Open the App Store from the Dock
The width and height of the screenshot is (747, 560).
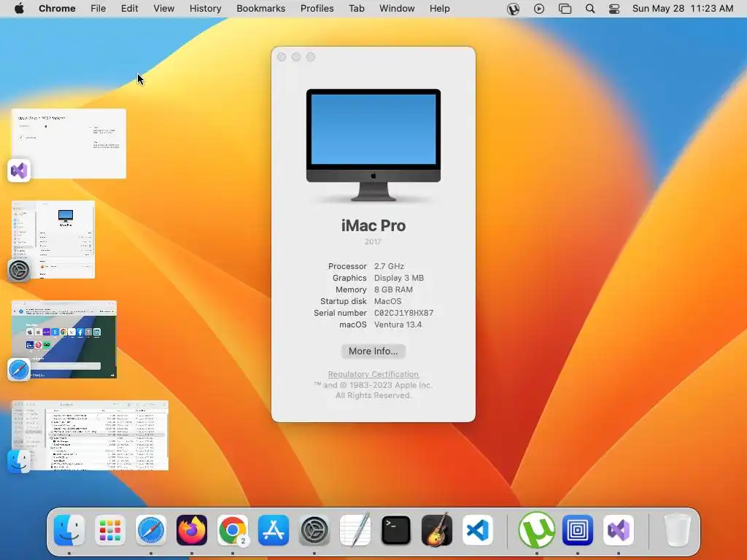(274, 530)
